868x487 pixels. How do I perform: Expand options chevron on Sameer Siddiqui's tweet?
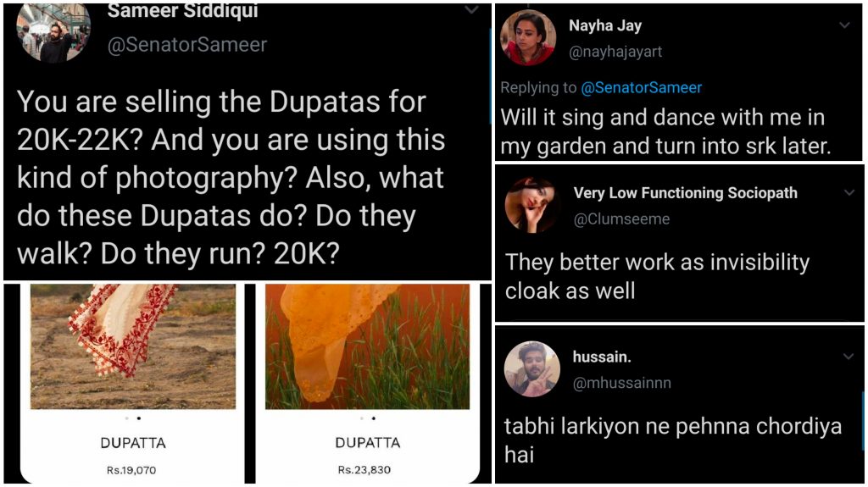pyautogui.click(x=471, y=10)
